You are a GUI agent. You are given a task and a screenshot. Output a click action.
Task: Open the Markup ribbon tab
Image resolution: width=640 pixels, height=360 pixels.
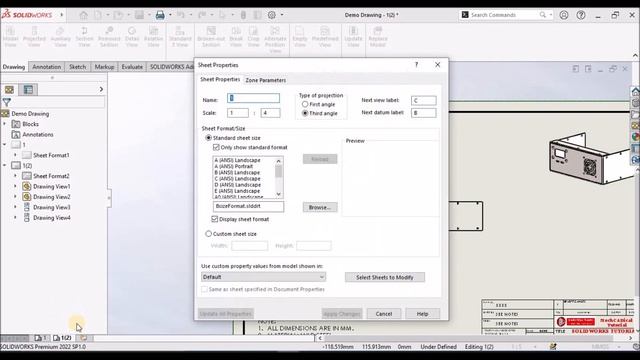click(x=104, y=67)
